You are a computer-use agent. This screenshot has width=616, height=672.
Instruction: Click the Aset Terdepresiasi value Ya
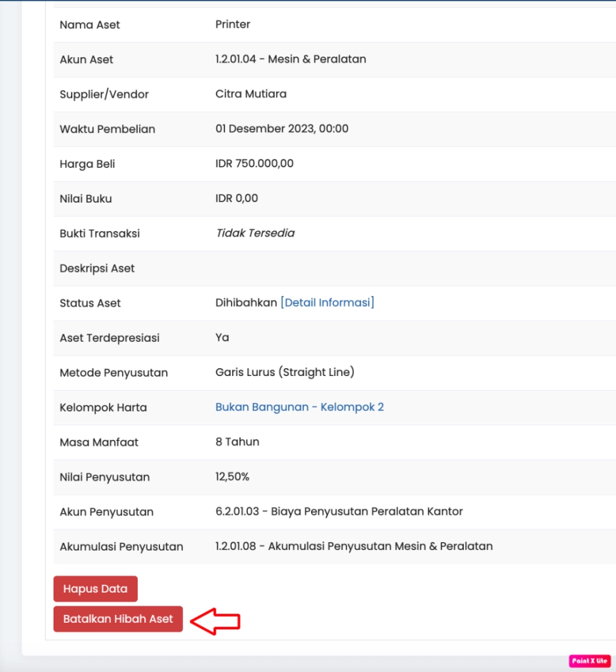coord(222,337)
